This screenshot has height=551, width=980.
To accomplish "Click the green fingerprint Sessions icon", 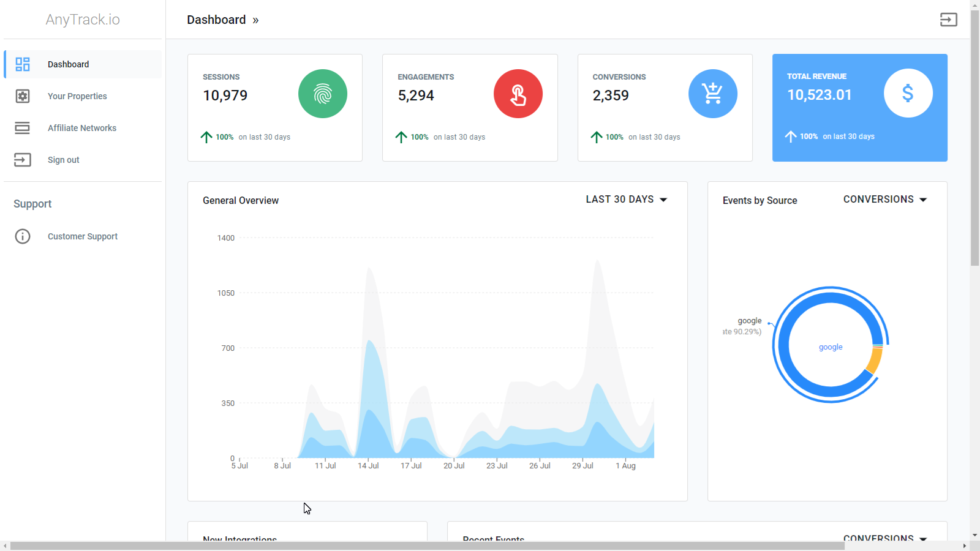I will [x=323, y=94].
